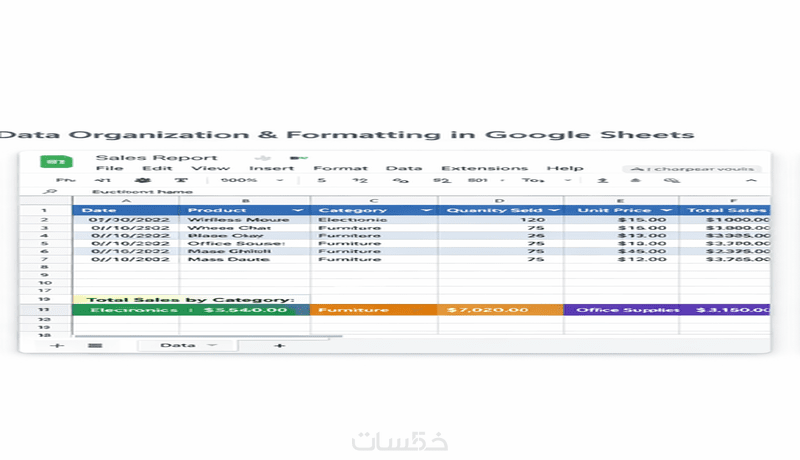Click the Date header cell
The image size is (800, 460).
[126, 210]
